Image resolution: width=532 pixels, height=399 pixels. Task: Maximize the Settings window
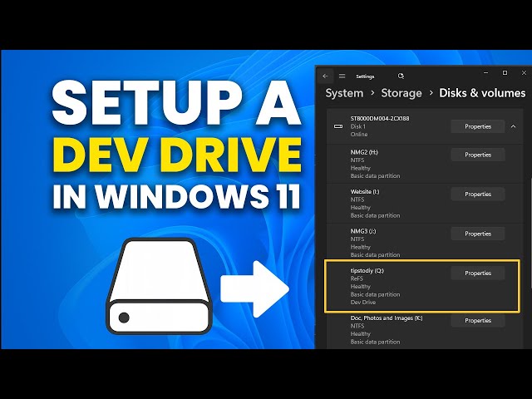coord(505,72)
